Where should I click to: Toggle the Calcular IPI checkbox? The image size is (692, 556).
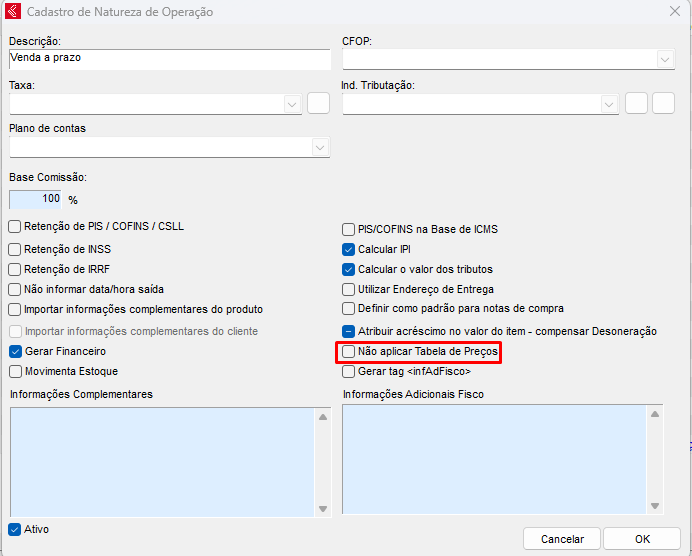pos(349,249)
